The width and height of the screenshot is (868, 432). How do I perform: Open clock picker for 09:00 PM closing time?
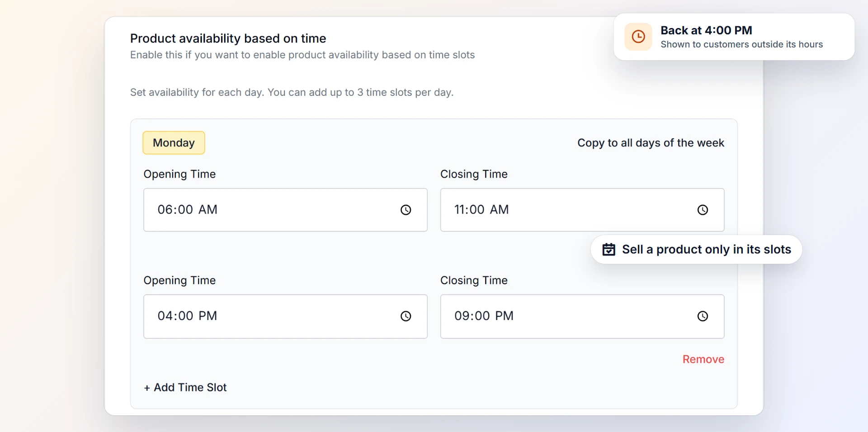point(703,316)
